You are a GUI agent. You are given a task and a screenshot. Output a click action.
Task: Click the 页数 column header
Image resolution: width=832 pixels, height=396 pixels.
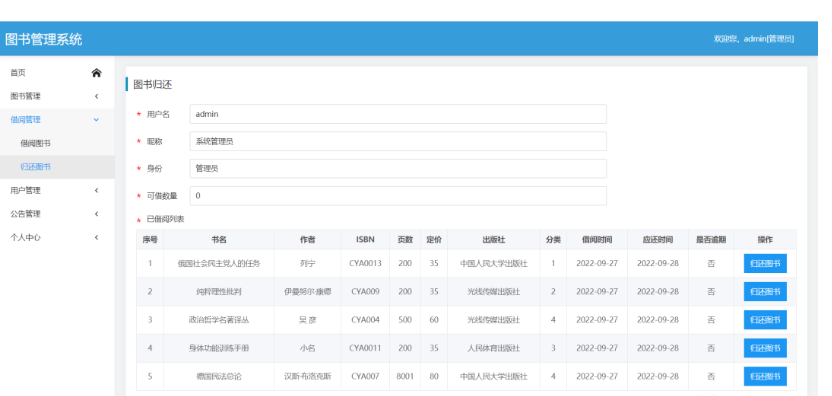pyautogui.click(x=405, y=240)
